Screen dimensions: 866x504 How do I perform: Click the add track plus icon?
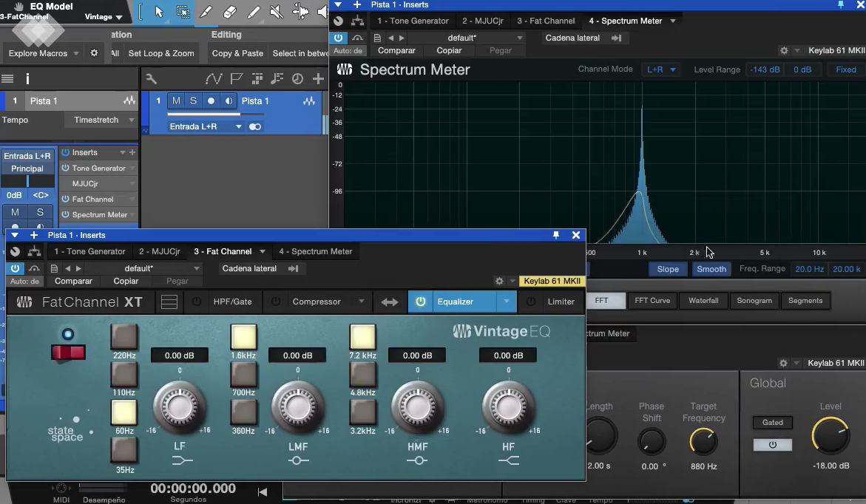pyautogui.click(x=318, y=78)
